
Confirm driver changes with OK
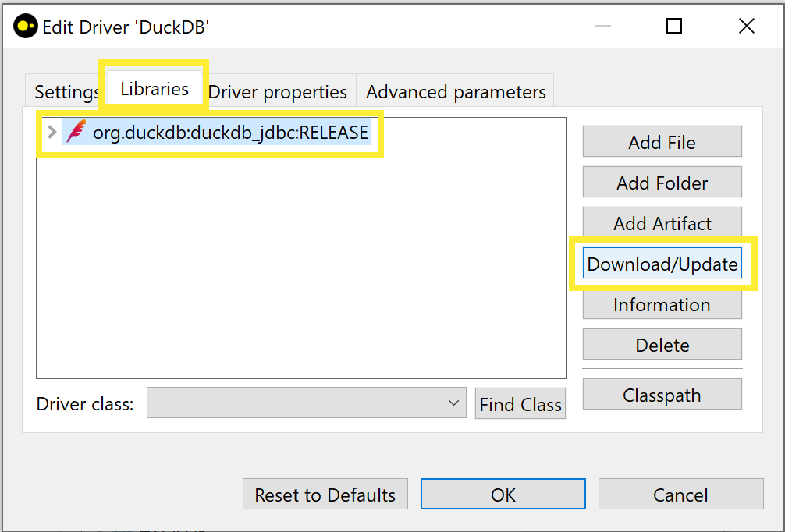pos(503,495)
